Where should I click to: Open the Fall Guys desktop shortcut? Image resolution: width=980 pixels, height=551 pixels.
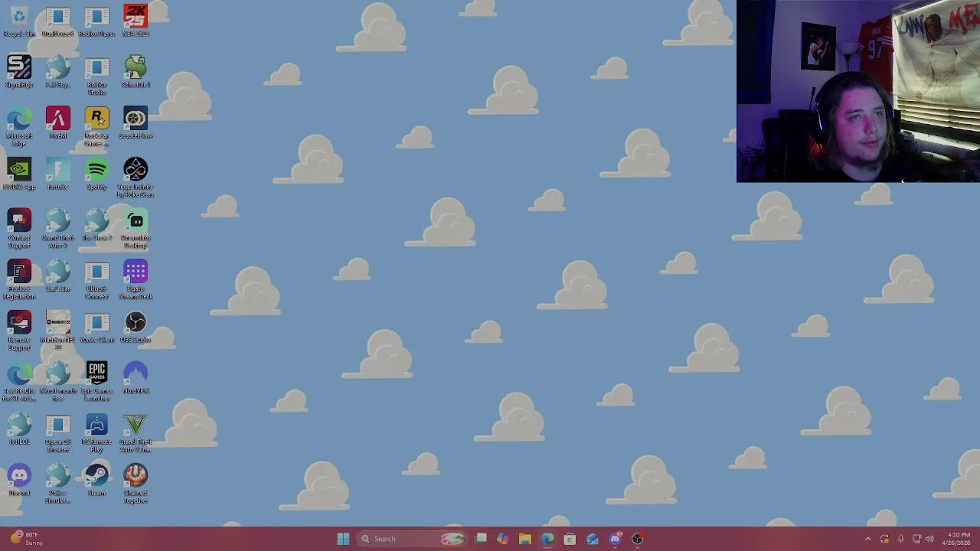click(58, 72)
